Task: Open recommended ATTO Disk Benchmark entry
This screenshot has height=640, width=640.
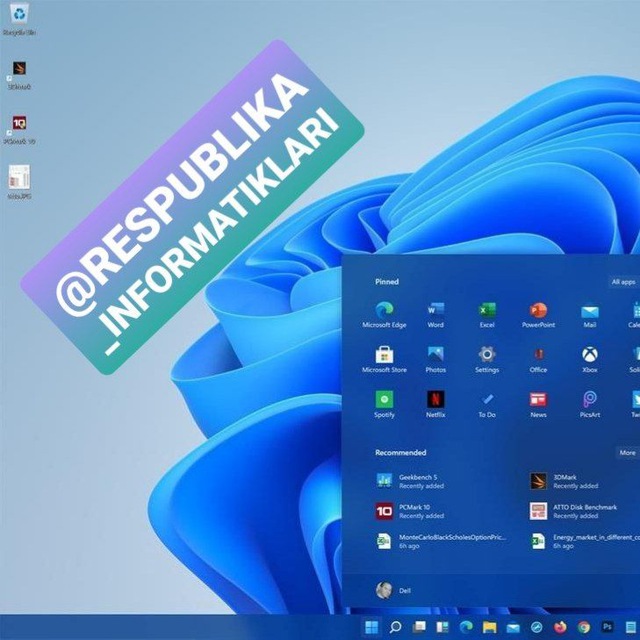Action: [573, 511]
